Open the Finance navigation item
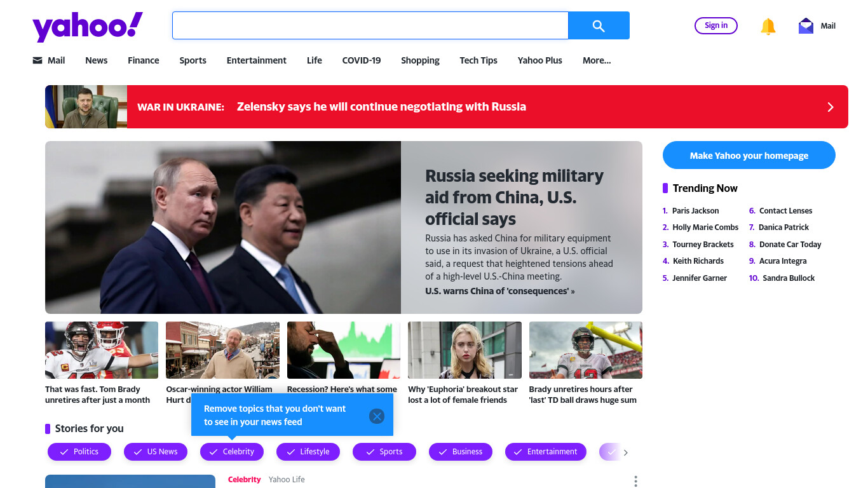Image resolution: width=868 pixels, height=488 pixels. coord(144,60)
